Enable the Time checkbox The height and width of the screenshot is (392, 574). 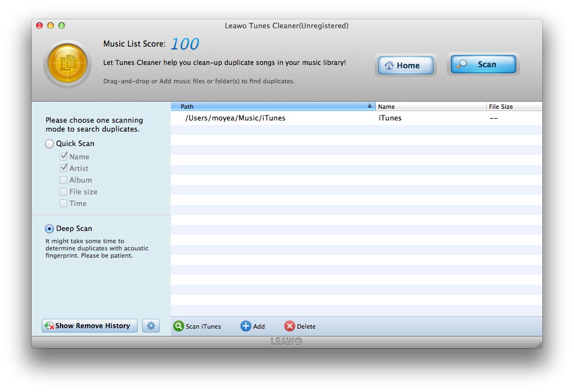tap(64, 203)
